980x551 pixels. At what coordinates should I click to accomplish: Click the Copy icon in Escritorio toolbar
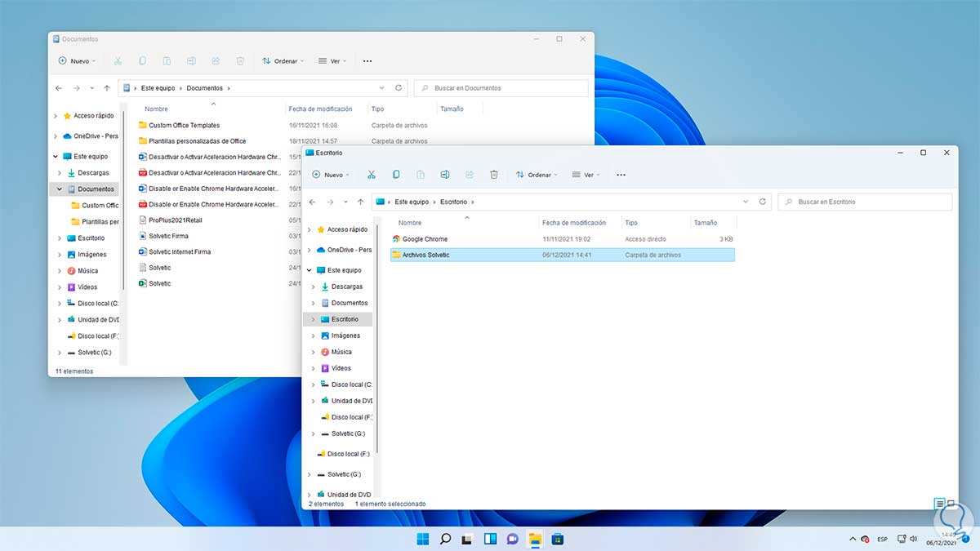click(396, 175)
